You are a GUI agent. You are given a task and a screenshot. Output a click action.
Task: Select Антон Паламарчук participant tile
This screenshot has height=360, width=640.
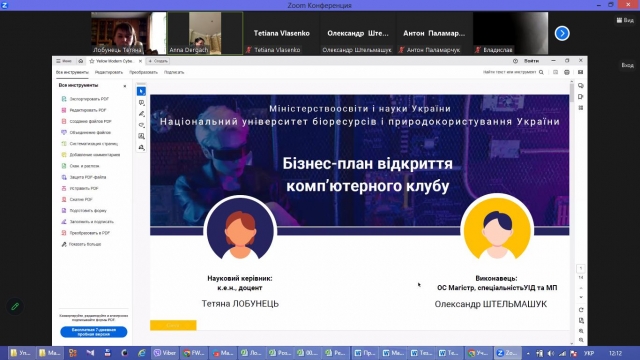point(434,33)
